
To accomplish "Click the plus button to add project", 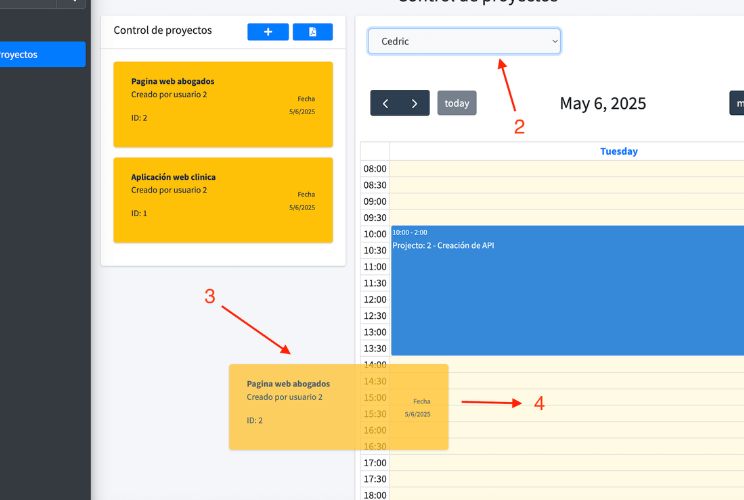I will 268,32.
